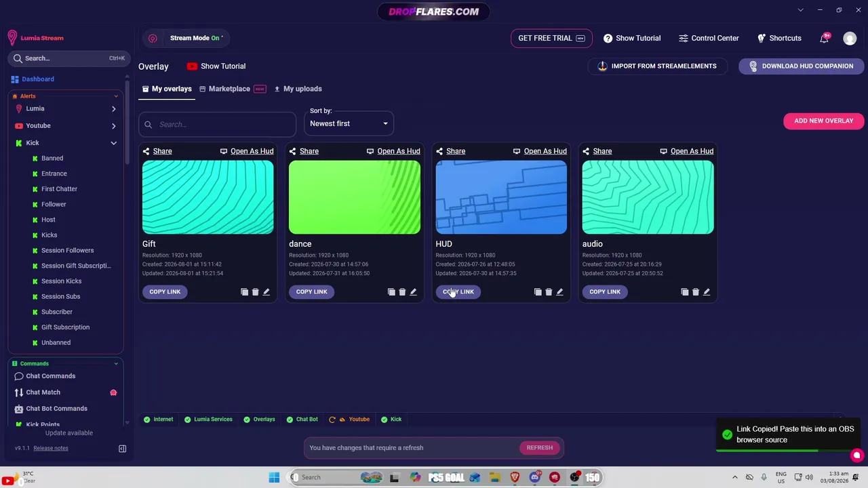Open Discord from the taskbar

(534, 477)
